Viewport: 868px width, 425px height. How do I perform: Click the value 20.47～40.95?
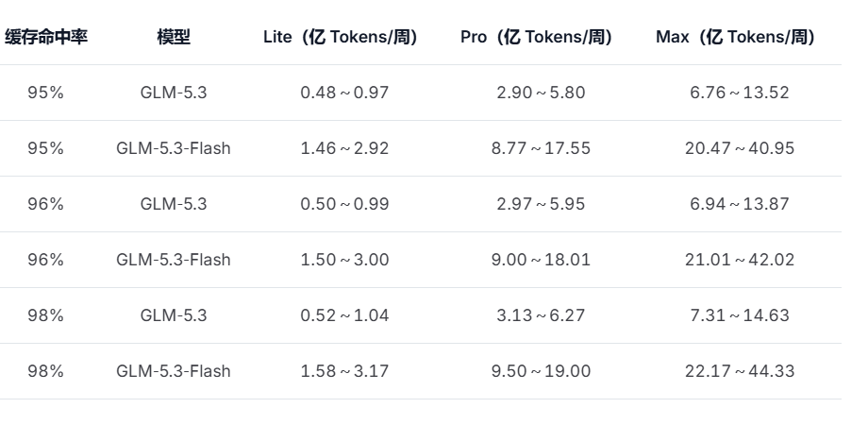tap(740, 148)
